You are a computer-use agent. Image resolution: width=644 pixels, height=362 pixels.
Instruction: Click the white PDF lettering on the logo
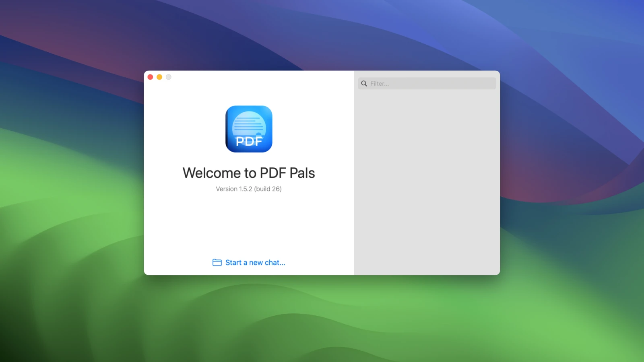[x=249, y=142]
